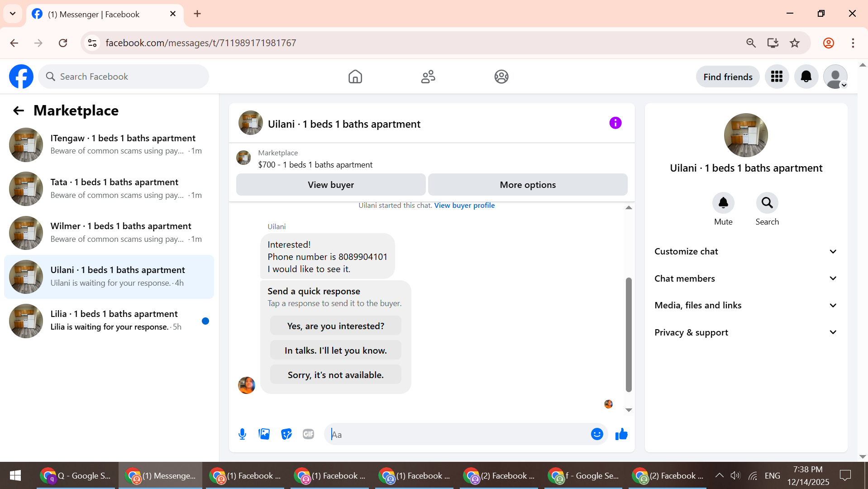Open the Facebook apps menu grid

(x=777, y=77)
